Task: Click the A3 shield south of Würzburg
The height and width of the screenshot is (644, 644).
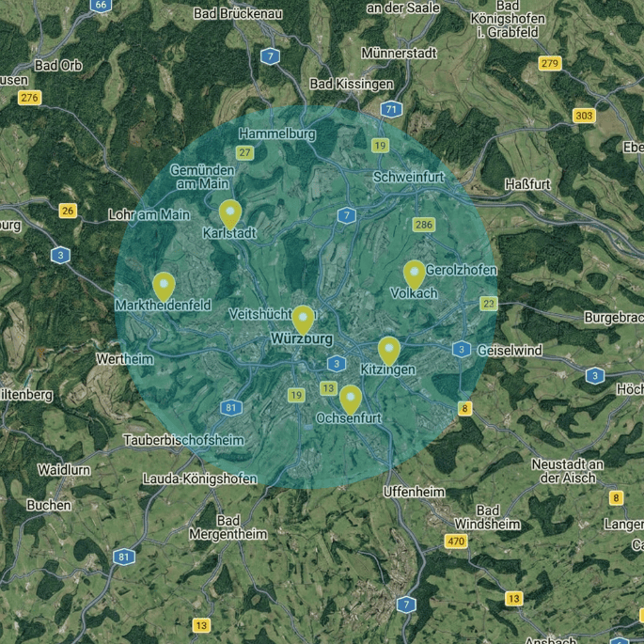Action: [x=337, y=364]
